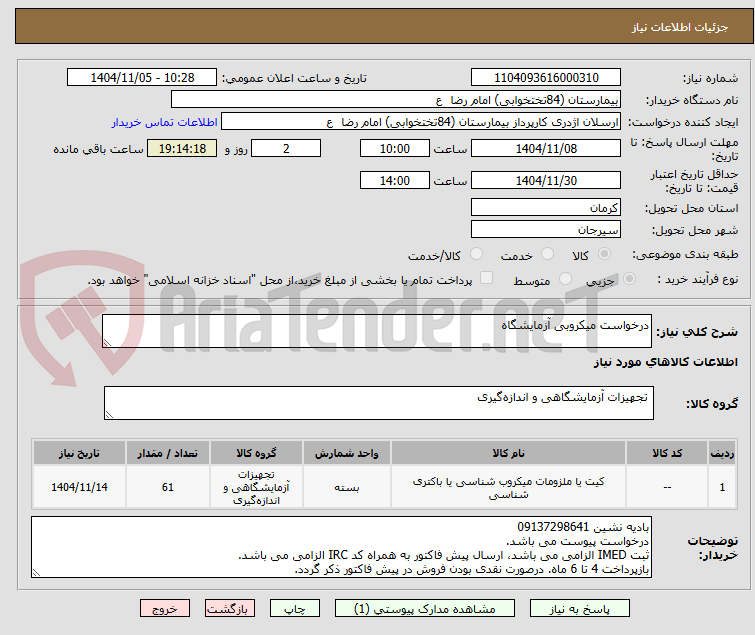Click item name کیت یا ملزومات میکروب شناسی cell
The height and width of the screenshot is (635, 755).
[x=508, y=487]
